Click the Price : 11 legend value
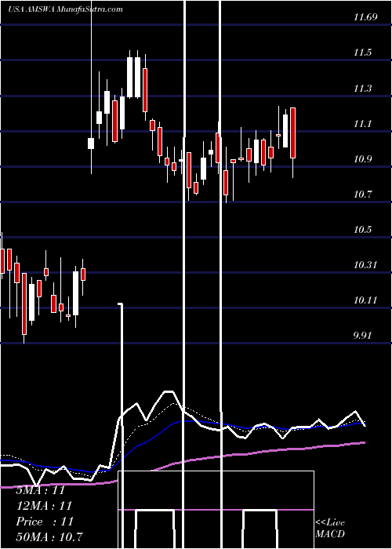Image resolution: width=392 pixels, height=549 pixels. (x=45, y=522)
